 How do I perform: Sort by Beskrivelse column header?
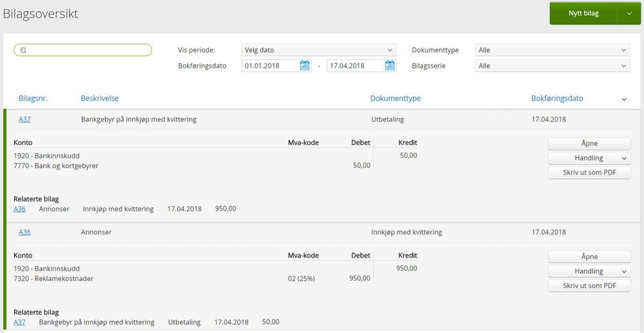tap(99, 99)
